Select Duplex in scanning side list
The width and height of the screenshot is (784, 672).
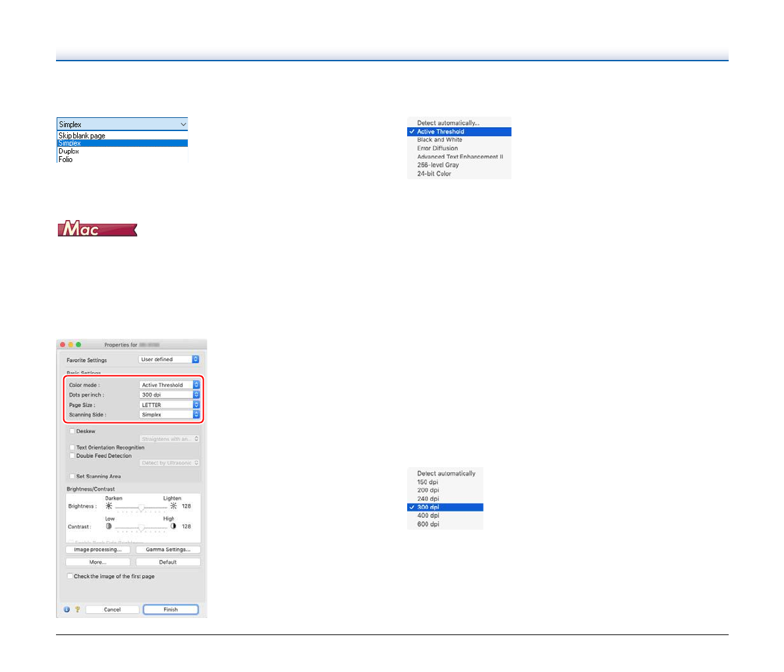[x=69, y=152]
